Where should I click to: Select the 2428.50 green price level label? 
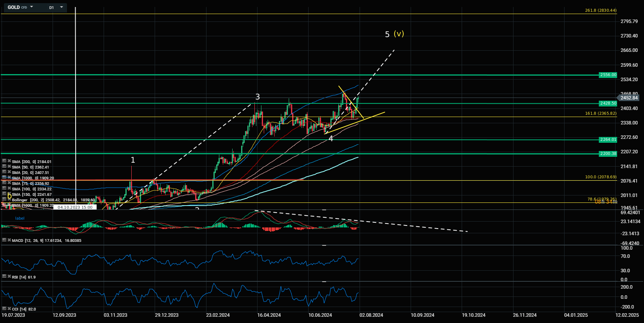click(608, 103)
